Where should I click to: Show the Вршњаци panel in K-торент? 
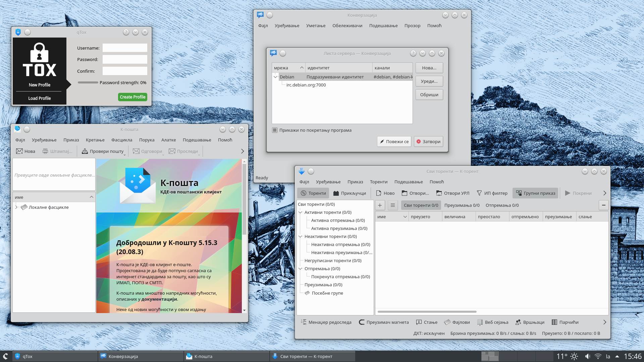coord(530,322)
